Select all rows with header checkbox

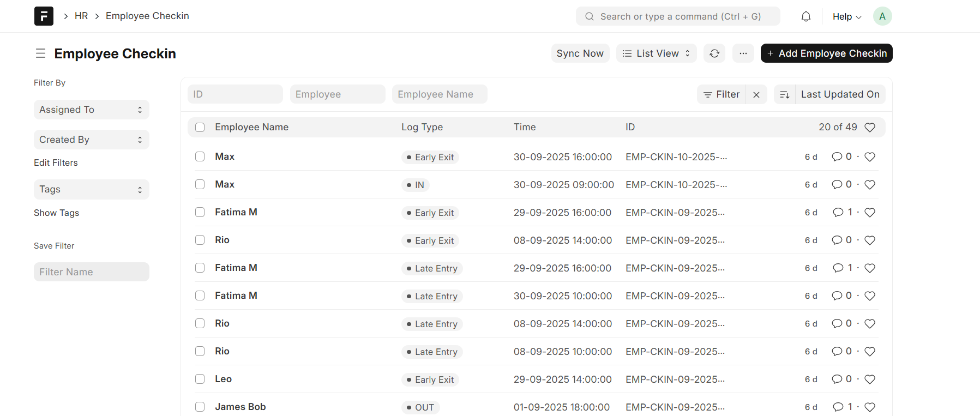coord(200,127)
